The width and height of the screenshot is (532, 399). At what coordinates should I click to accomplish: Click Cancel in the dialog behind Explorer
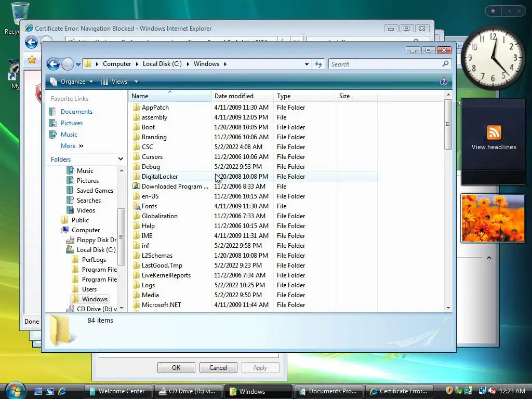(218, 367)
